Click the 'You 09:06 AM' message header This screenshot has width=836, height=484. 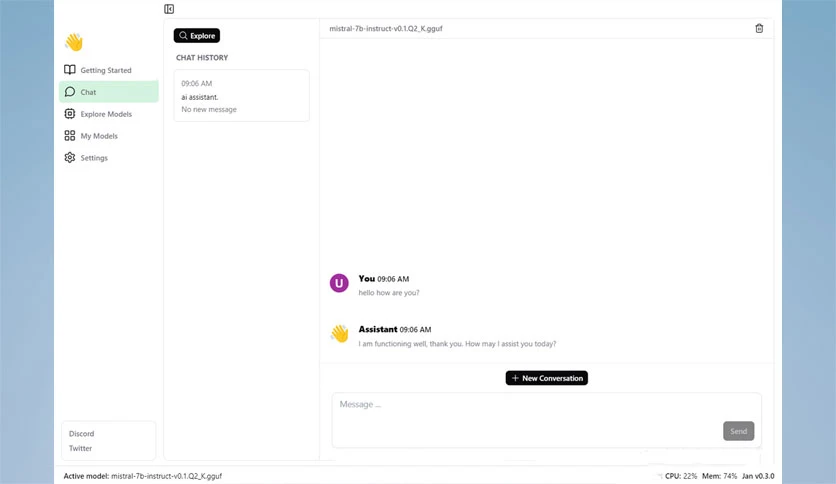click(384, 279)
